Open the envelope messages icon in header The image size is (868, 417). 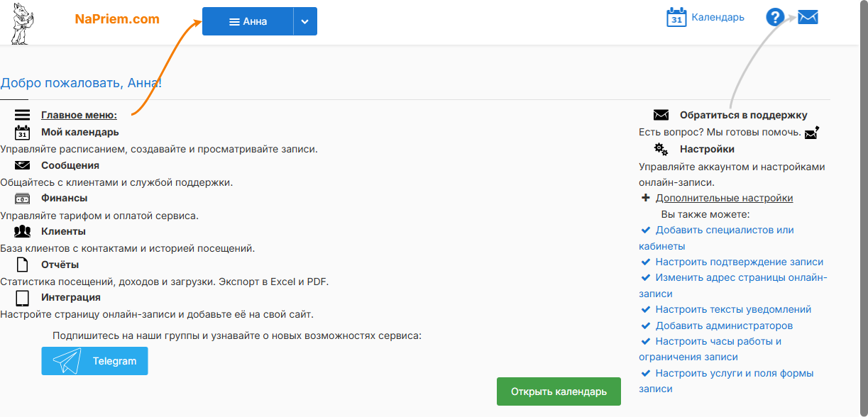808,17
